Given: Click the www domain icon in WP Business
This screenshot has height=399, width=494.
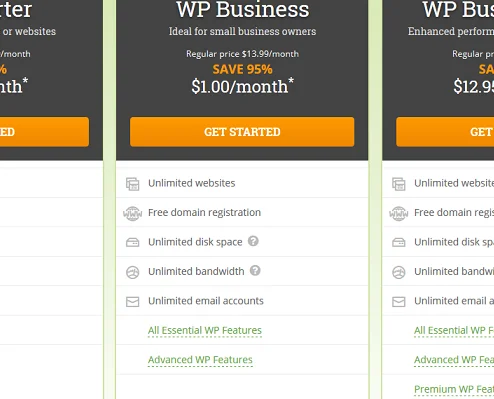Looking at the screenshot, I should pyautogui.click(x=132, y=213).
